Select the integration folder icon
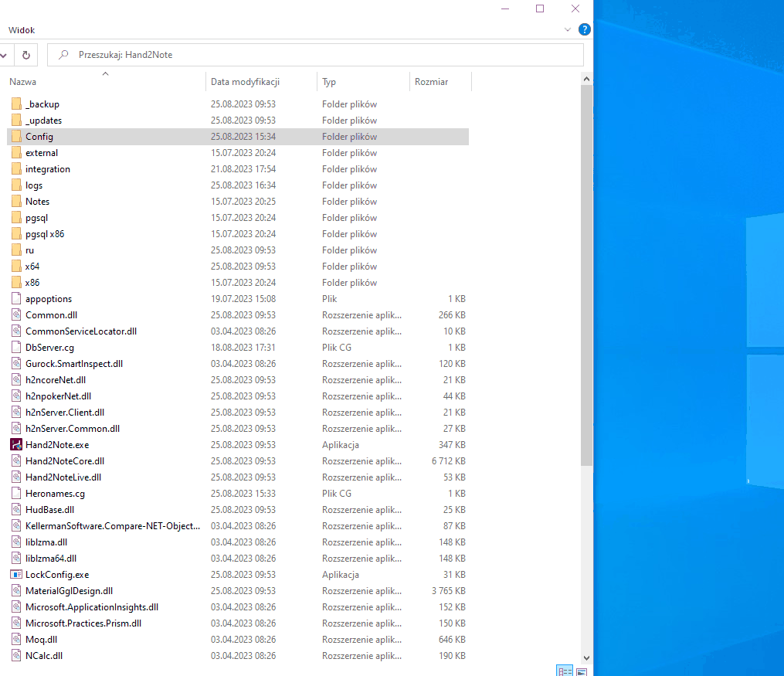Screen dimensions: 784x676 (16, 169)
